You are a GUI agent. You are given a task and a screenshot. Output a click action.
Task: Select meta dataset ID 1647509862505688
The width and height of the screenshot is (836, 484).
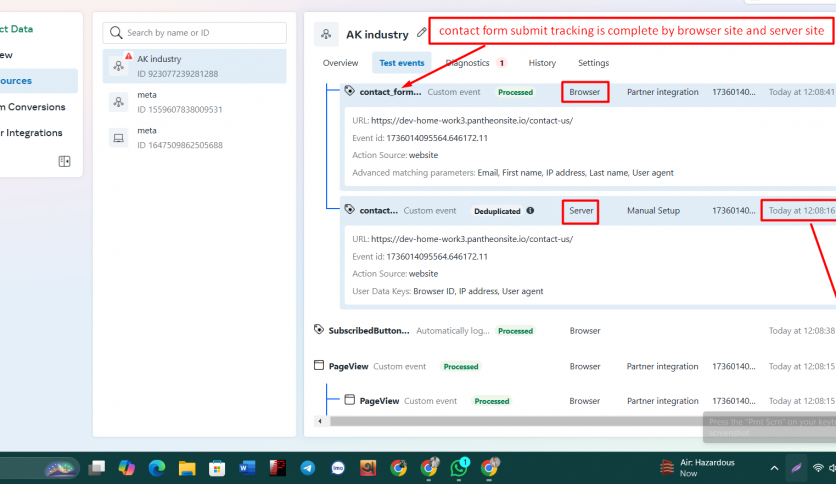[x=195, y=138]
